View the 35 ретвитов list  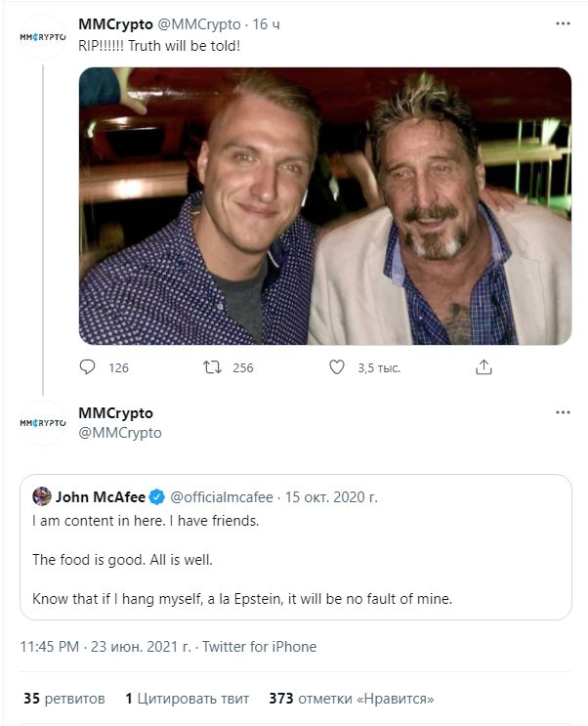coord(64,699)
